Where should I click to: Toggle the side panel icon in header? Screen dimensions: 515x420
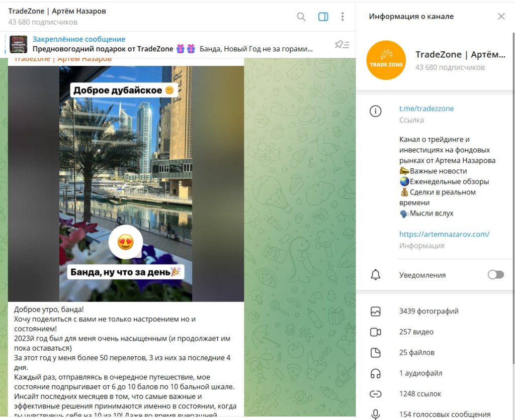(x=323, y=17)
